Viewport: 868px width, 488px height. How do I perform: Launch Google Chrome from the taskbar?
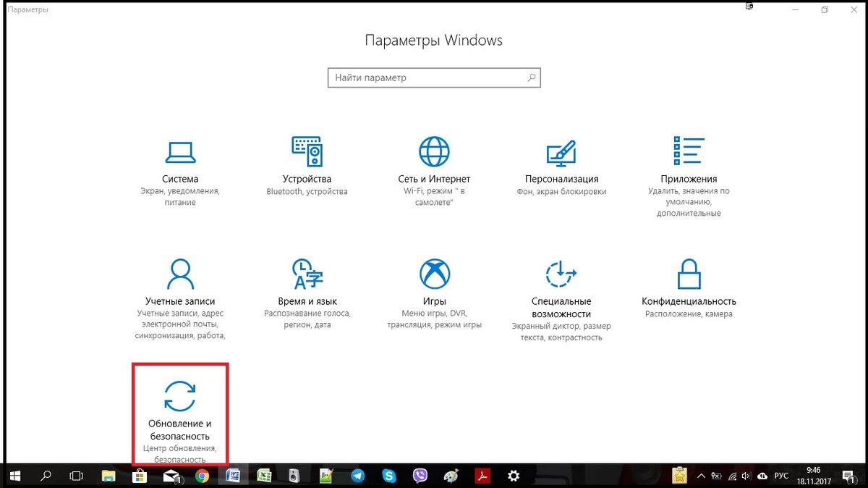tap(203, 476)
